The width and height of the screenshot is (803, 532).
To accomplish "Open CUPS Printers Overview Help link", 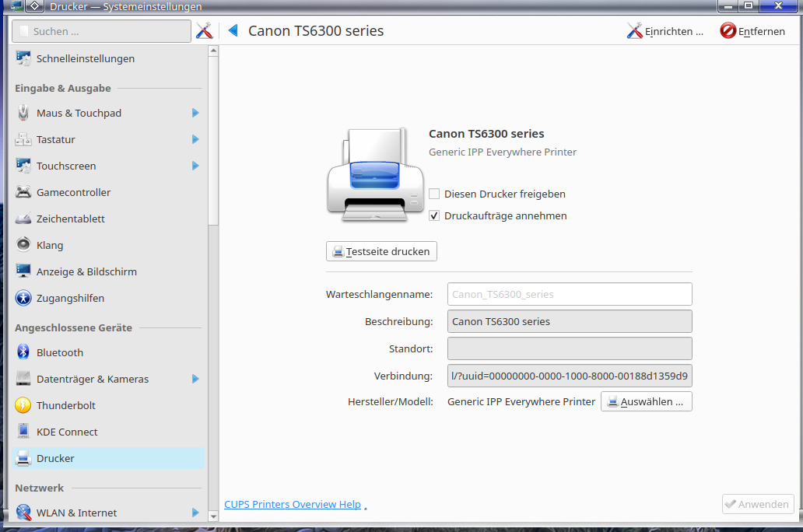I will click(293, 504).
